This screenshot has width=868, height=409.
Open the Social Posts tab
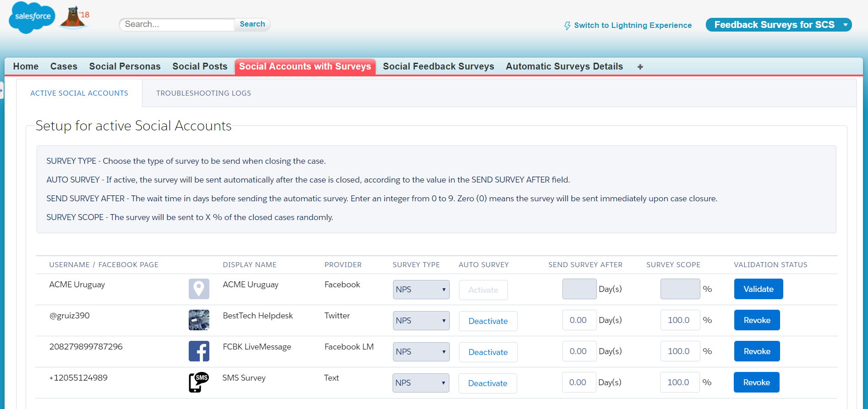click(x=200, y=66)
